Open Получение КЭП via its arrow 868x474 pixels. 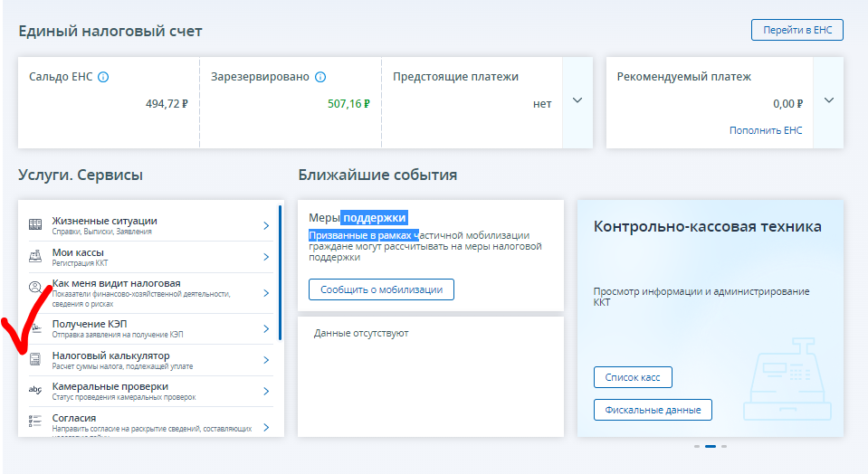click(266, 329)
